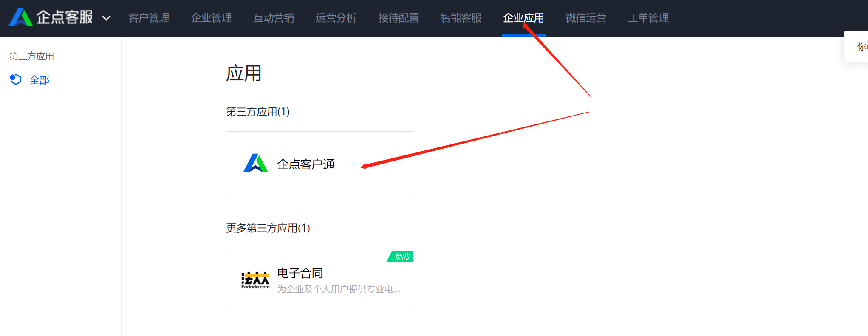Click the 电子合同 description text
Viewport: 868px width, 336px height.
click(x=339, y=289)
